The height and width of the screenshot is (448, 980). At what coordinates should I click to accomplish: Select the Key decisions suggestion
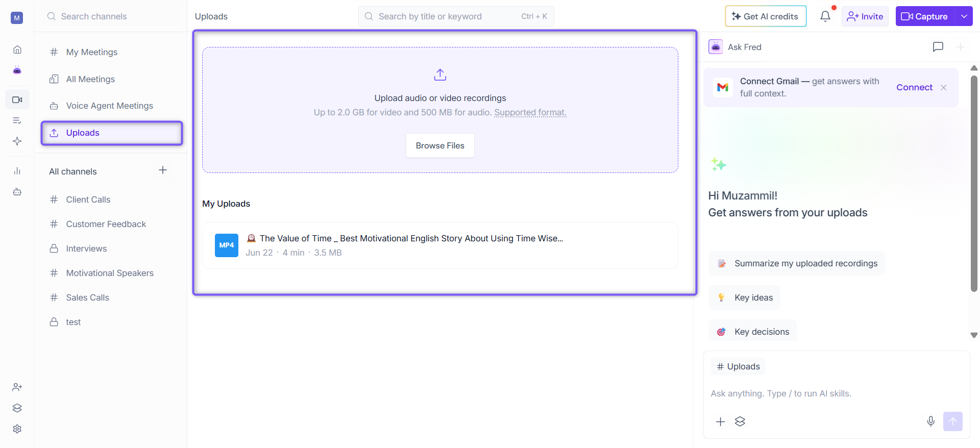752,332
